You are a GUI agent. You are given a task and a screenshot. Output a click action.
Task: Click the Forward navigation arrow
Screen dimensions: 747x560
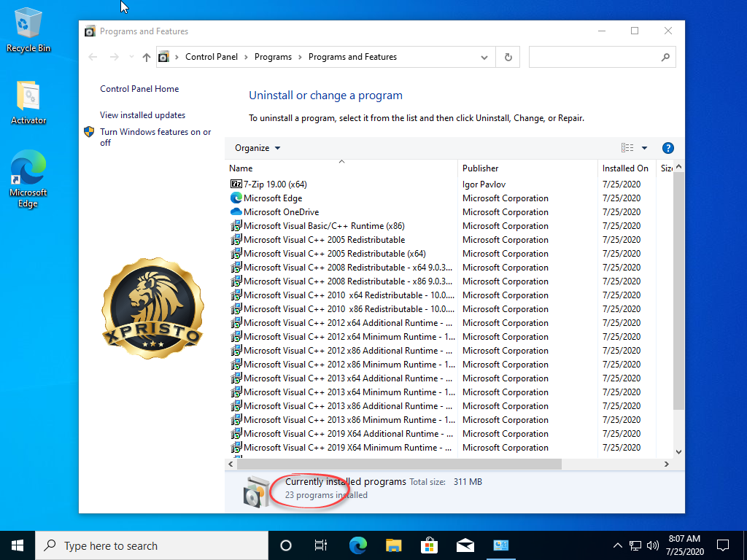[x=114, y=57]
